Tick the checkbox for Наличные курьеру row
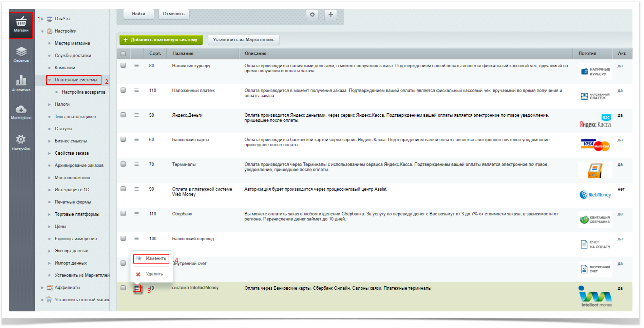This screenshot has width=644, height=328. [x=123, y=65]
